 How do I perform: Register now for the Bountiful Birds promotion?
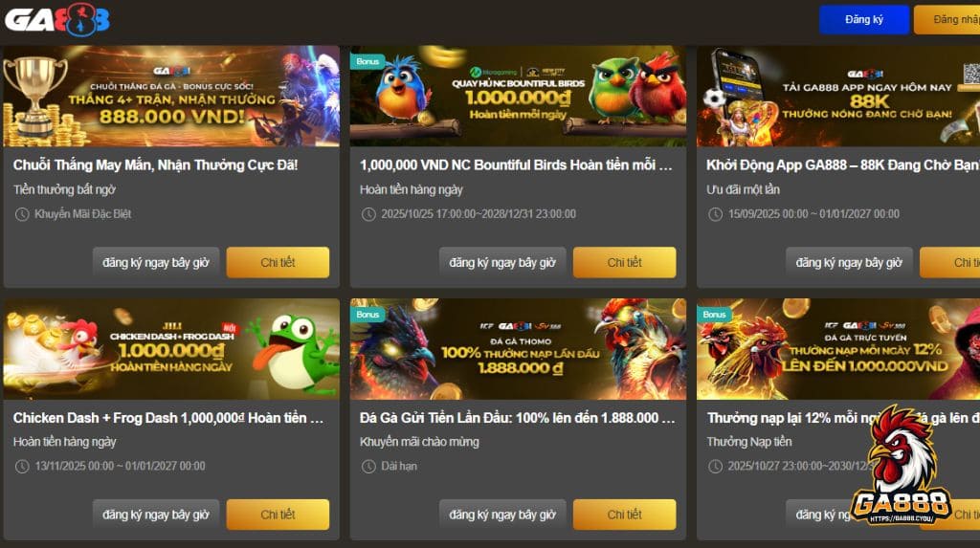[x=502, y=262]
